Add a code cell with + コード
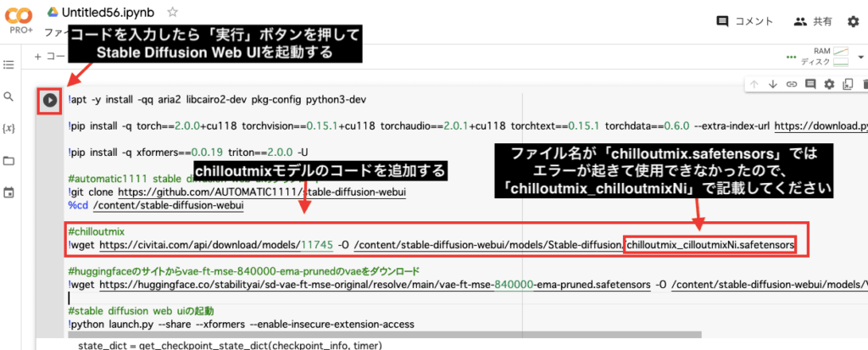Screen dimensions: 868x350 [50, 57]
